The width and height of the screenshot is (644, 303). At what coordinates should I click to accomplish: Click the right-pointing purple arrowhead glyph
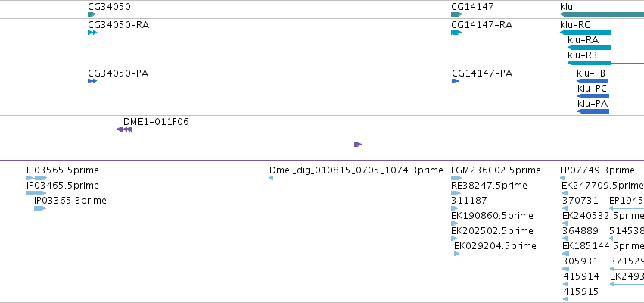[x=358, y=145]
